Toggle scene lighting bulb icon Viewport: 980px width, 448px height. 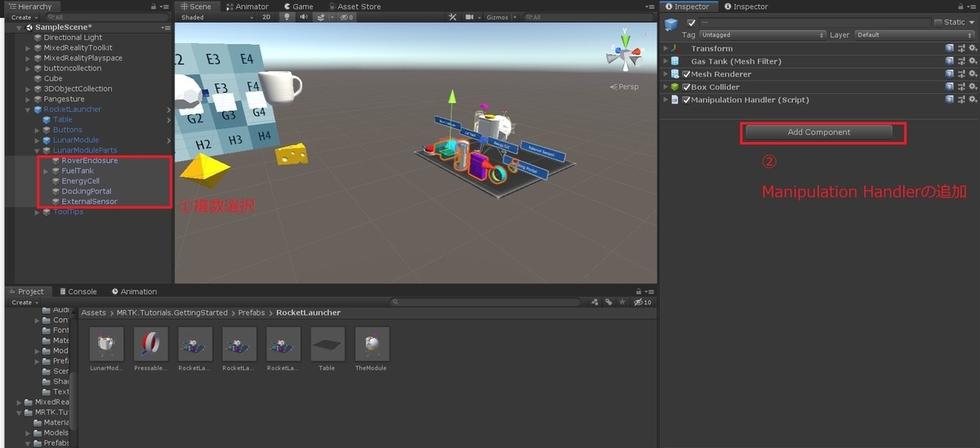[x=287, y=16]
